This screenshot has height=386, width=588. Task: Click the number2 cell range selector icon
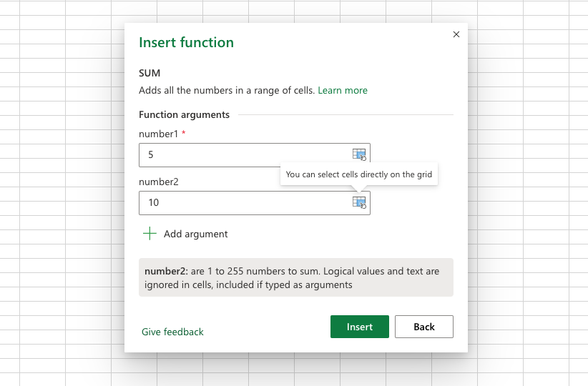[358, 202]
